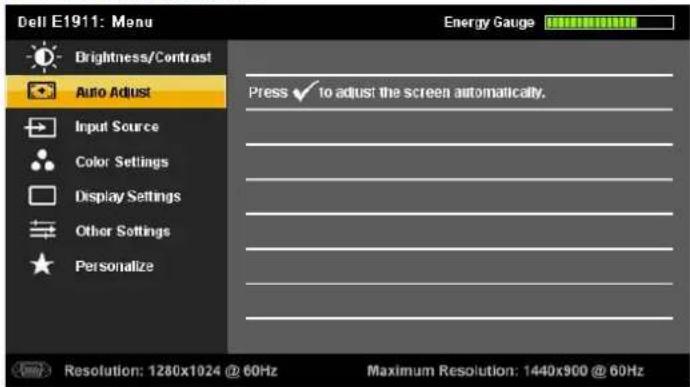Click the logo icon beside Resolution
Image resolution: width=690 pixels, height=387 pixels.
click(x=32, y=370)
